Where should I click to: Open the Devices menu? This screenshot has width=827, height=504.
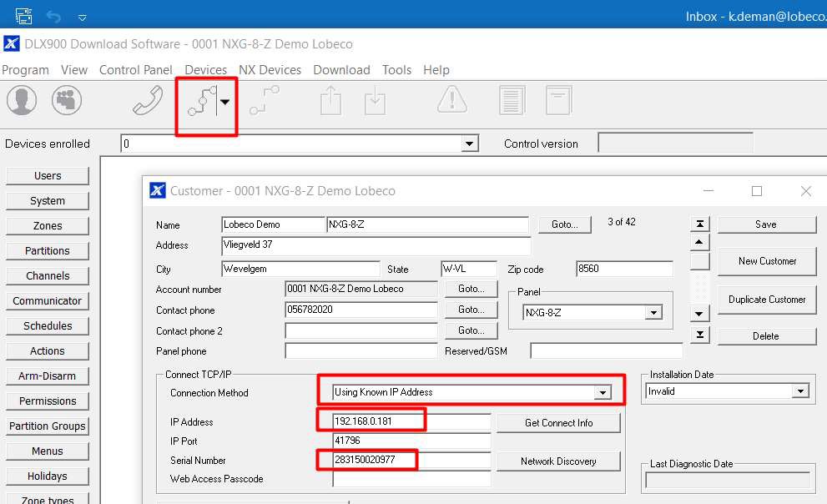205,69
